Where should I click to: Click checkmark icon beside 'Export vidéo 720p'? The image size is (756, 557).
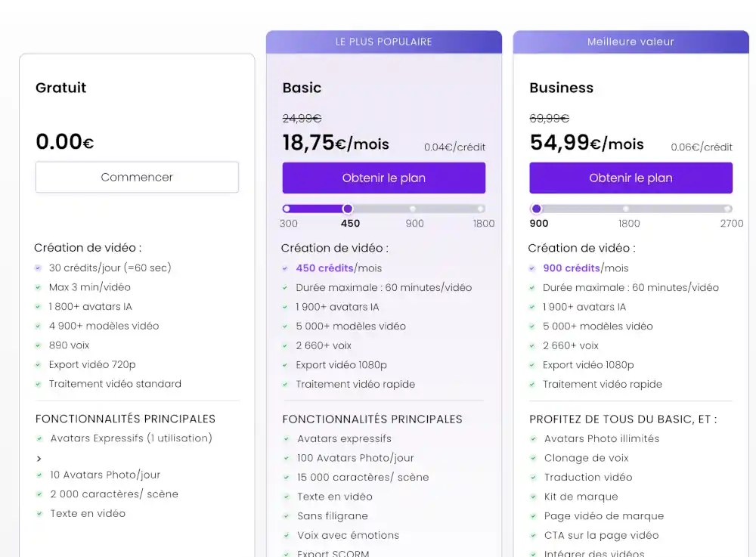(38, 365)
